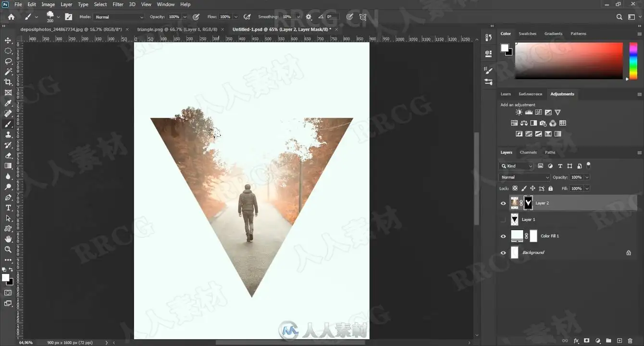The image size is (644, 346).
Task: Select the Eyedropper tool
Action: (8, 103)
